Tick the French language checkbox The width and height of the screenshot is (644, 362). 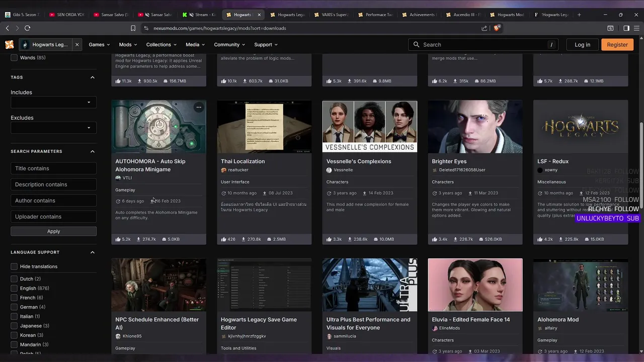14,298
